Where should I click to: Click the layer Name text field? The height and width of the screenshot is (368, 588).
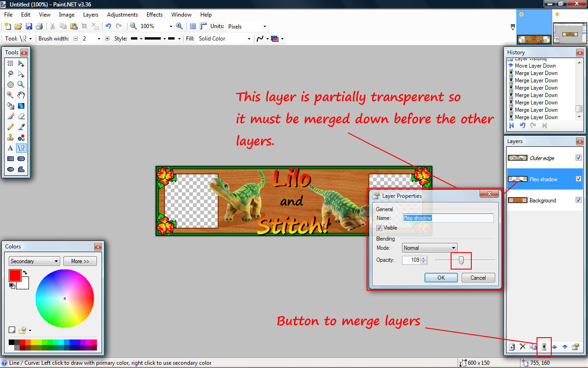coord(448,218)
